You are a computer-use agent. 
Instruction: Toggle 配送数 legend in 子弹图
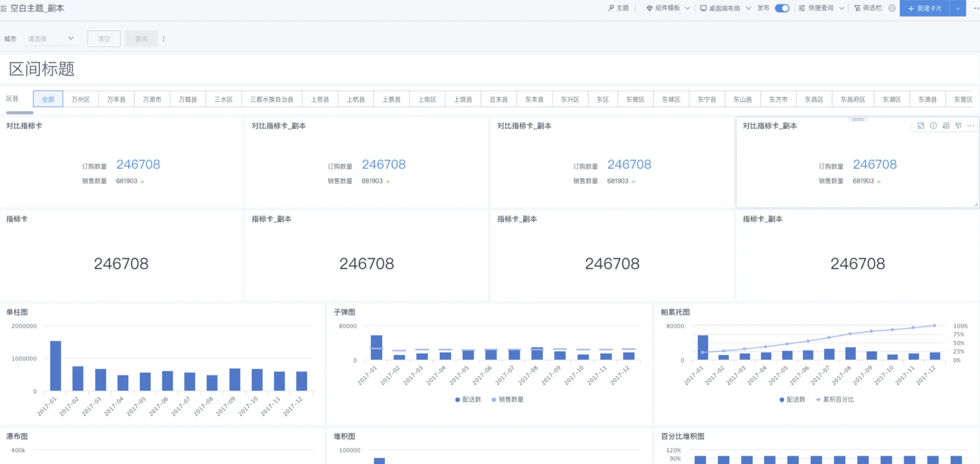(x=468, y=399)
